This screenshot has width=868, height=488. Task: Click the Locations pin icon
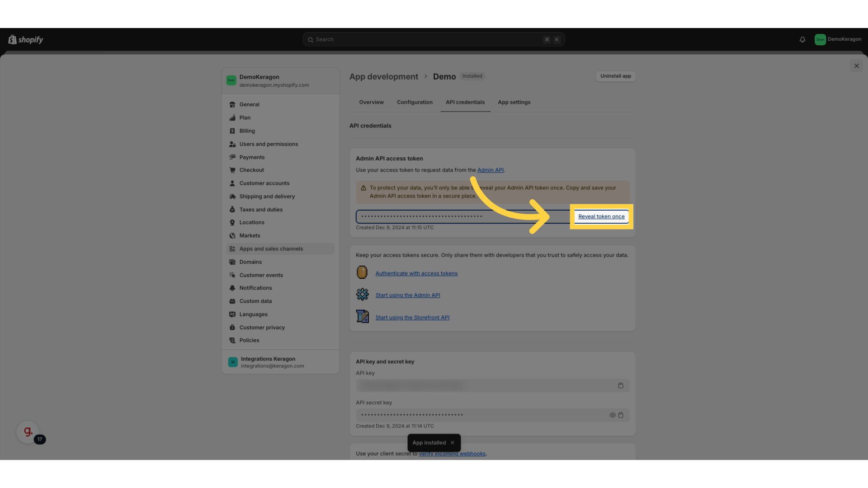click(232, 223)
